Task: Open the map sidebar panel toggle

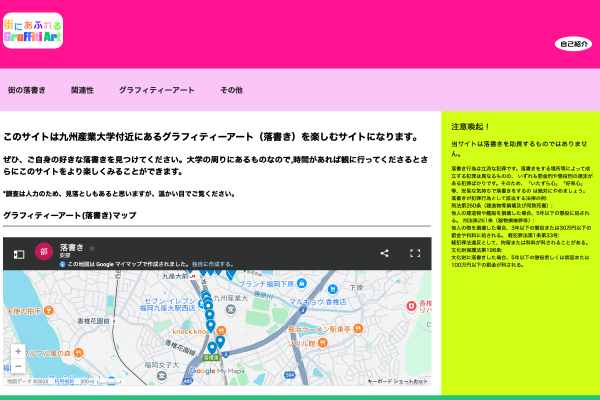Action: (x=18, y=254)
